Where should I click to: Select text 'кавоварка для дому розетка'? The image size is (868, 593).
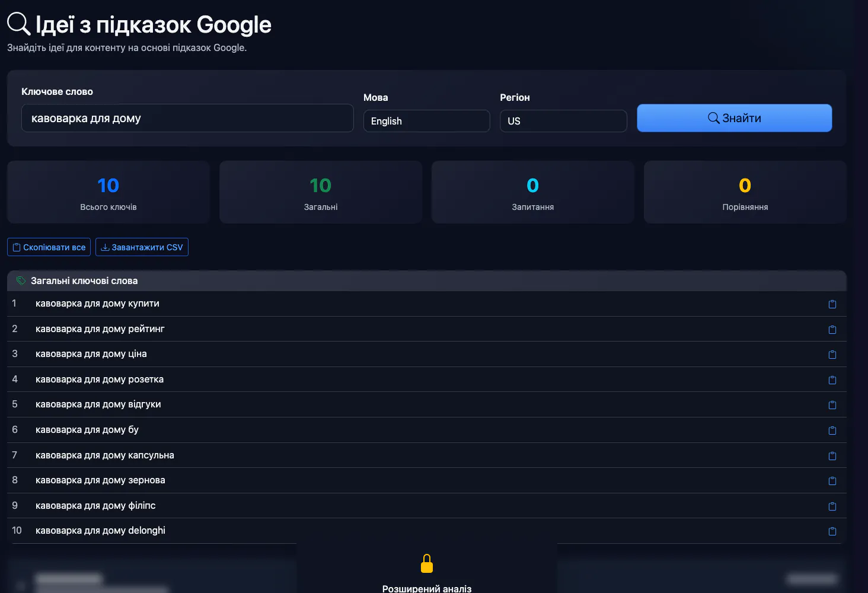pos(100,380)
